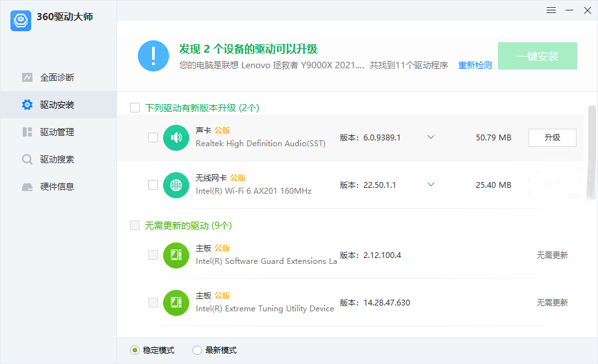
Task: Click the 升级 button for sound card
Action: click(x=552, y=138)
